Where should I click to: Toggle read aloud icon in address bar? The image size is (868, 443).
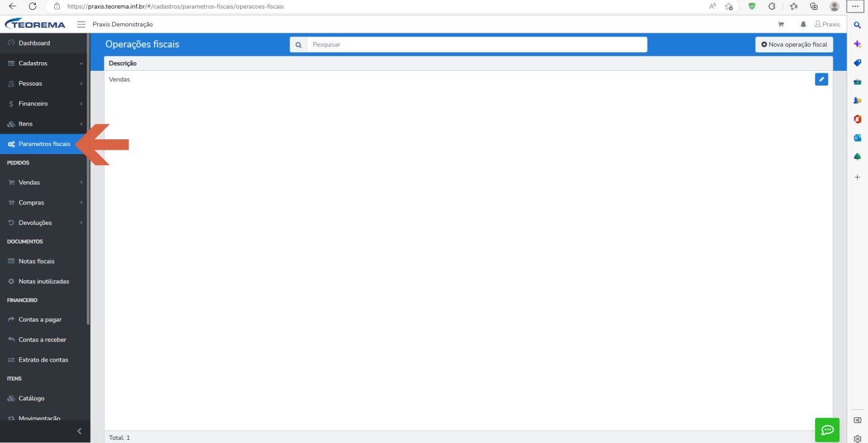[x=712, y=6]
